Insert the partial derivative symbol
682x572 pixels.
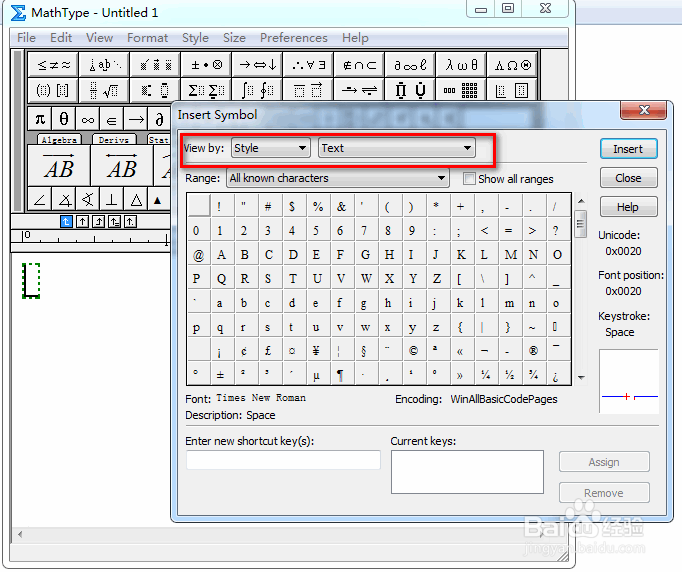point(159,119)
